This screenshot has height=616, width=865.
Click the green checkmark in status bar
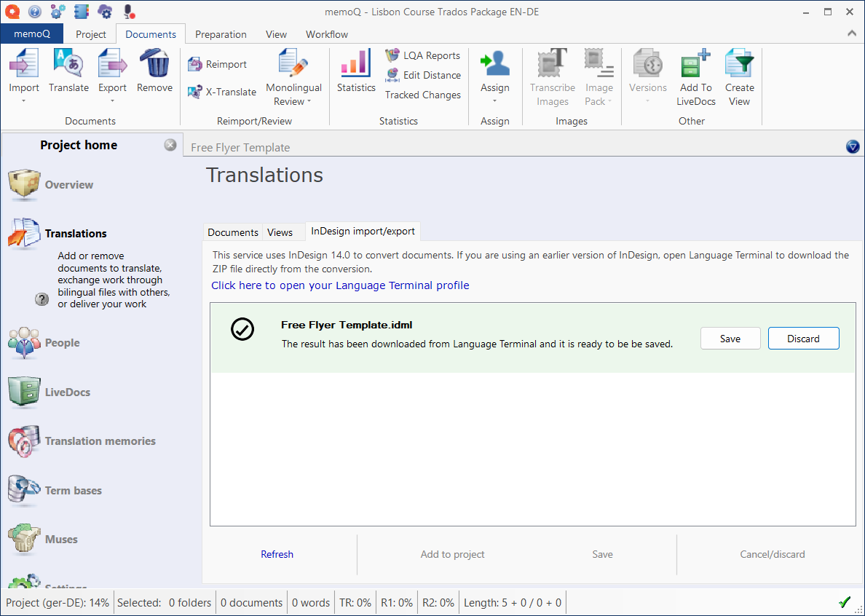(844, 602)
